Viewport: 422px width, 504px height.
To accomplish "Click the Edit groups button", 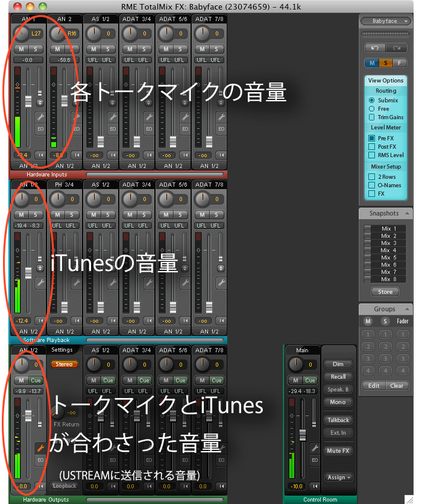I will point(374,386).
